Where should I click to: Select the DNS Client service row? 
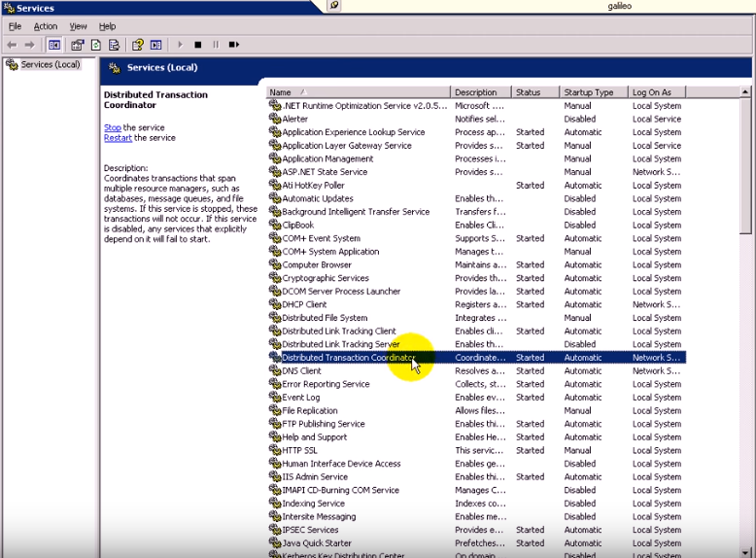tap(301, 370)
